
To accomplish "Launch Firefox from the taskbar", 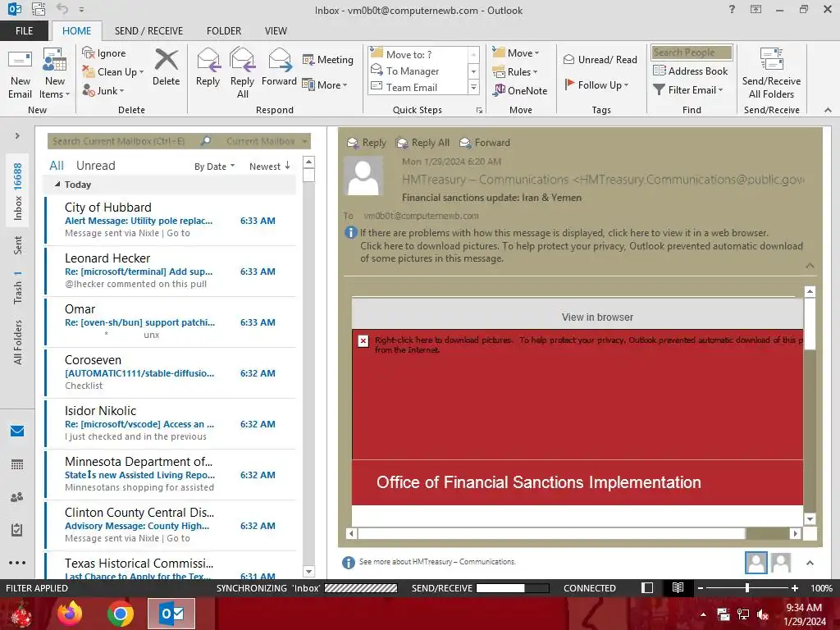I will [70, 614].
